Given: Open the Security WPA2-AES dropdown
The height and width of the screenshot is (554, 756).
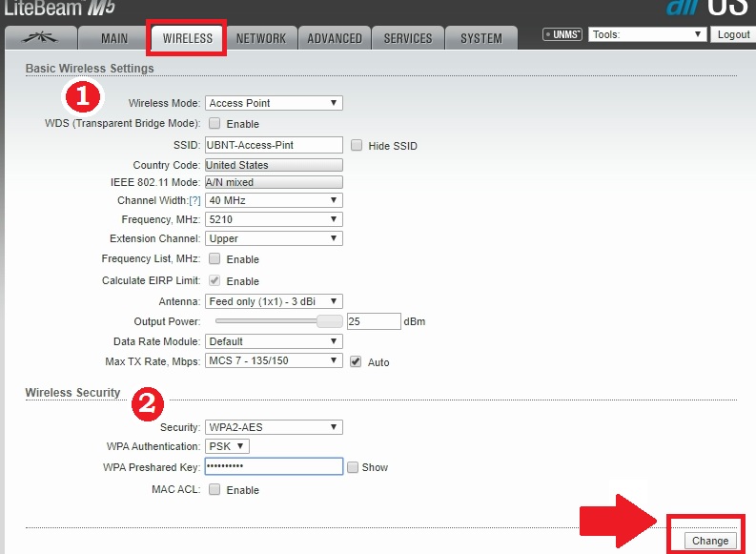Looking at the screenshot, I should [x=274, y=427].
